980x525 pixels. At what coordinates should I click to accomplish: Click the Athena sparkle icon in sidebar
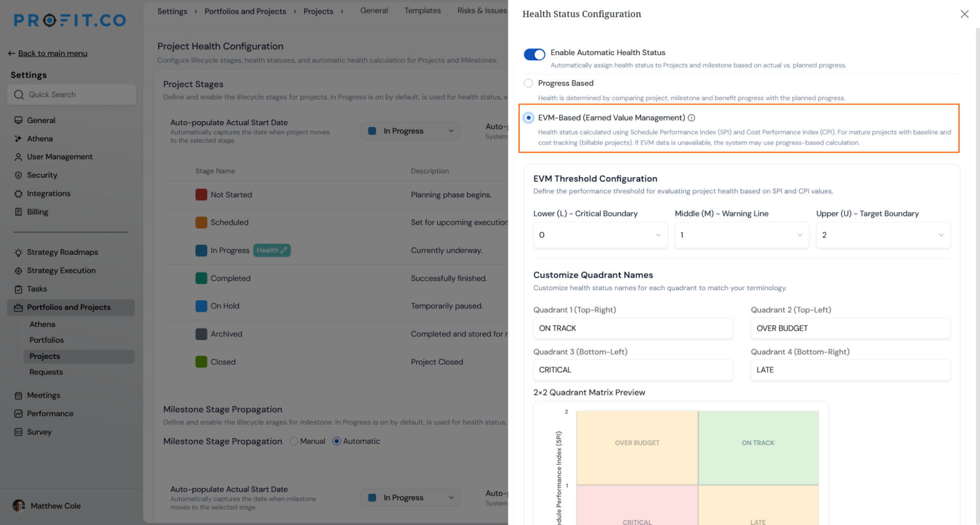pyautogui.click(x=18, y=139)
